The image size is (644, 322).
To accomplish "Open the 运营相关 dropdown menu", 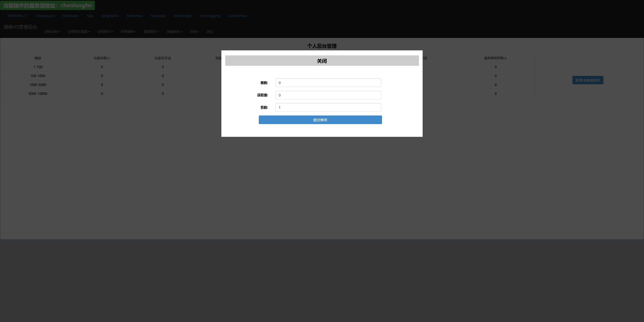I will pos(105,32).
